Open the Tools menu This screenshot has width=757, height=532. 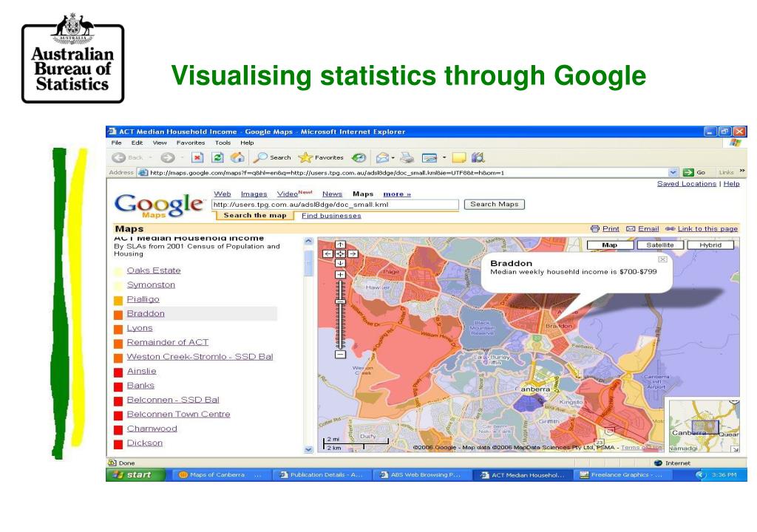223,143
